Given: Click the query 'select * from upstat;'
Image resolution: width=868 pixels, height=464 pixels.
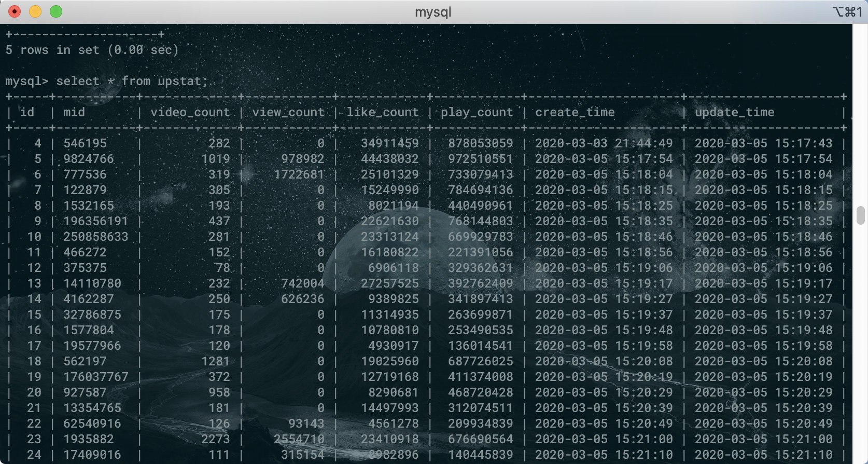Looking at the screenshot, I should 132,81.
